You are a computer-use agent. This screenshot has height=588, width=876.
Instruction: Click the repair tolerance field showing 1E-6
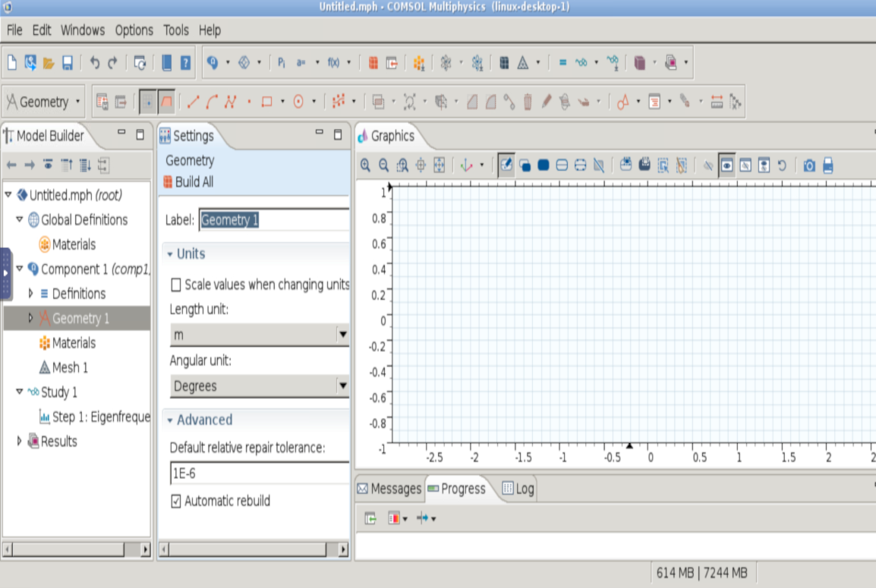[x=260, y=473]
